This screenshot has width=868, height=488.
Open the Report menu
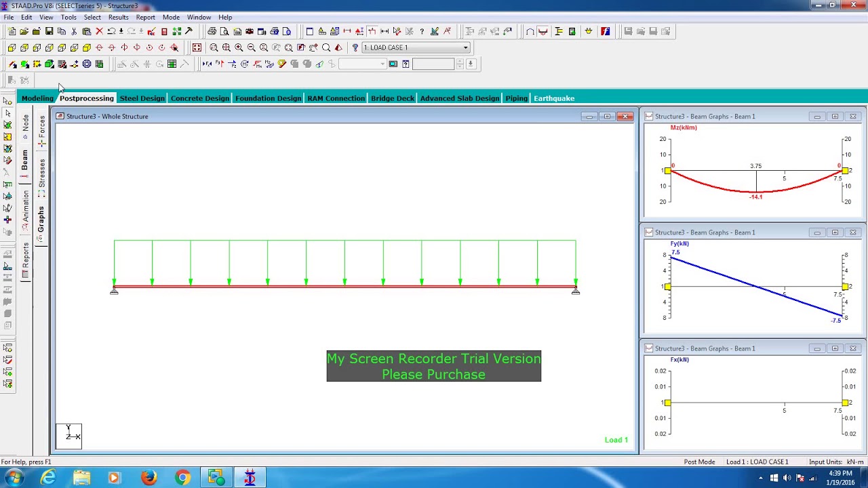[145, 17]
